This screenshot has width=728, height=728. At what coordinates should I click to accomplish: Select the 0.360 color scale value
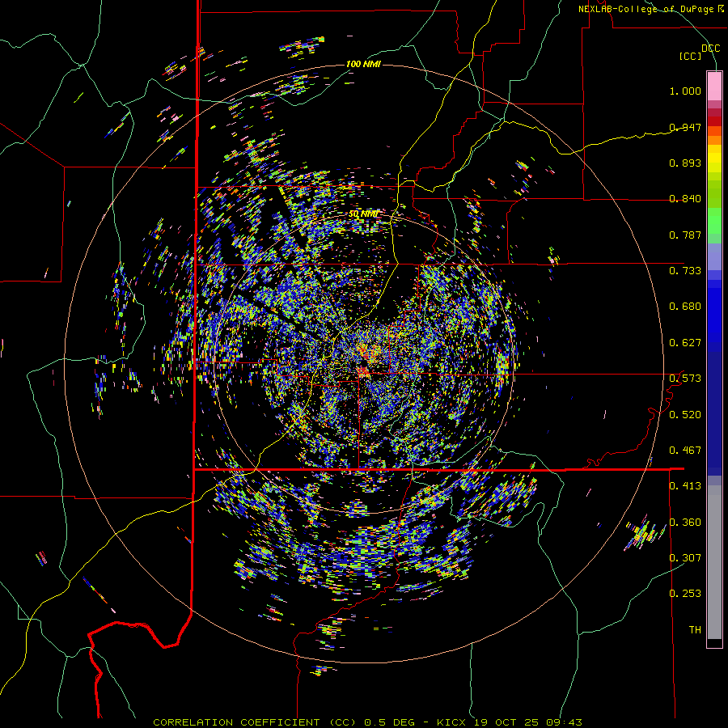(685, 522)
